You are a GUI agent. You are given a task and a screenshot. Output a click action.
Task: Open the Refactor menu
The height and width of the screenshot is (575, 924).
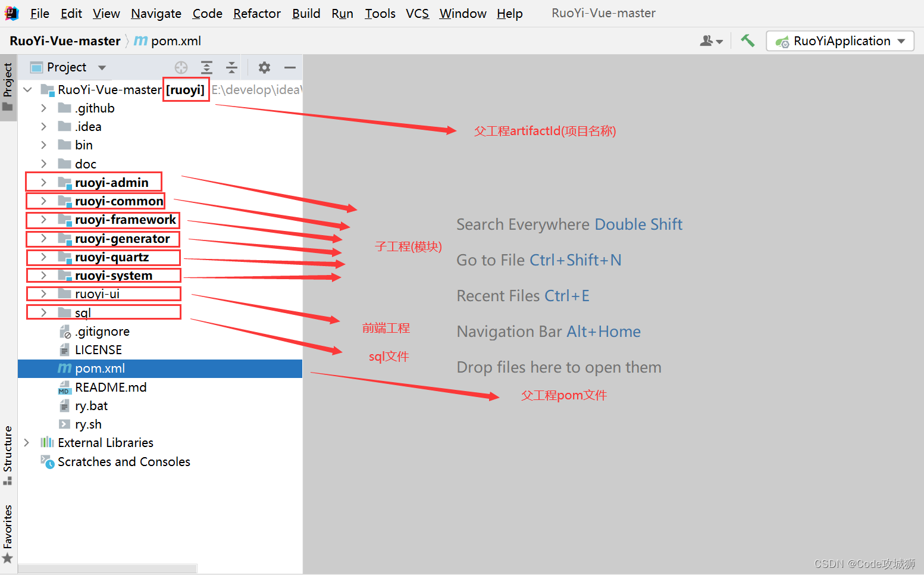(x=257, y=13)
